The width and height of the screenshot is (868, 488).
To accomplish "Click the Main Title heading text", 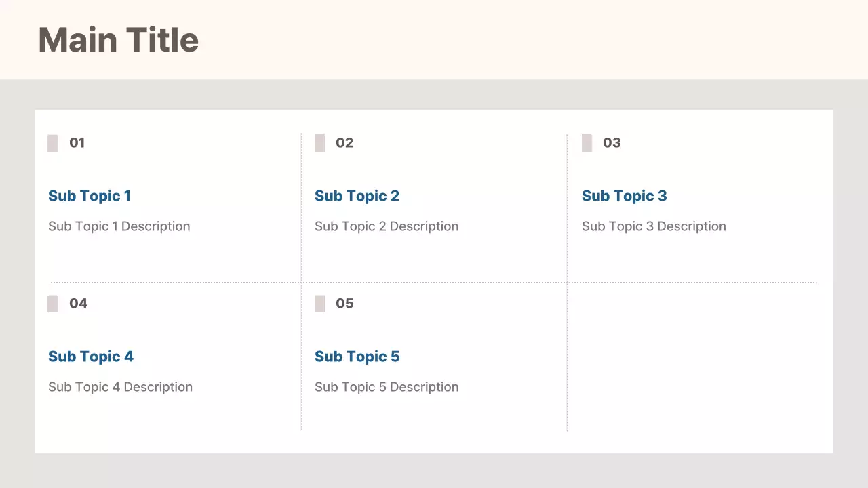I will [x=119, y=40].
